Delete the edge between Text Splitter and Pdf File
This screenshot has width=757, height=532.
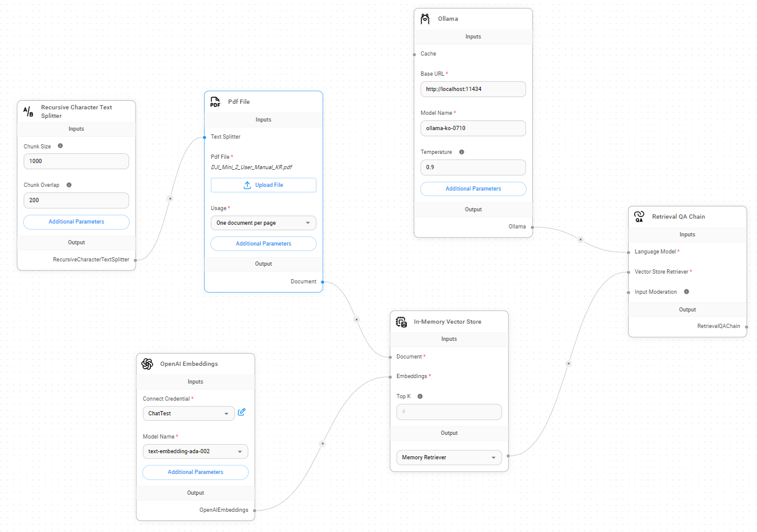coord(170,199)
